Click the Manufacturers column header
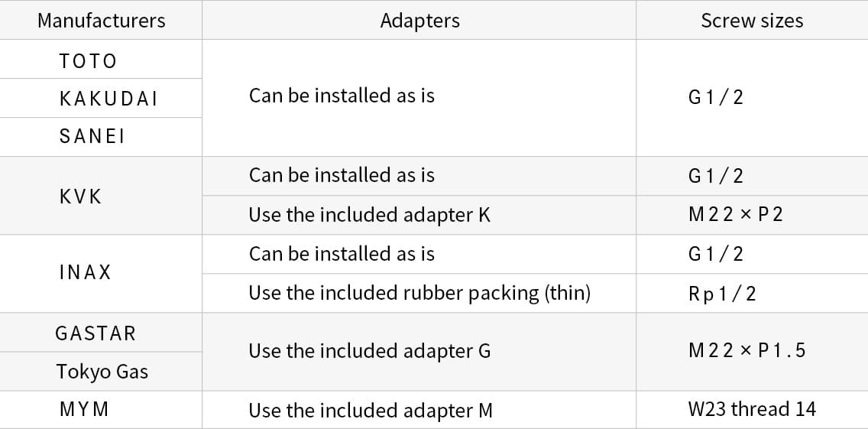Viewport: 868px width, 429px height. coord(101,21)
